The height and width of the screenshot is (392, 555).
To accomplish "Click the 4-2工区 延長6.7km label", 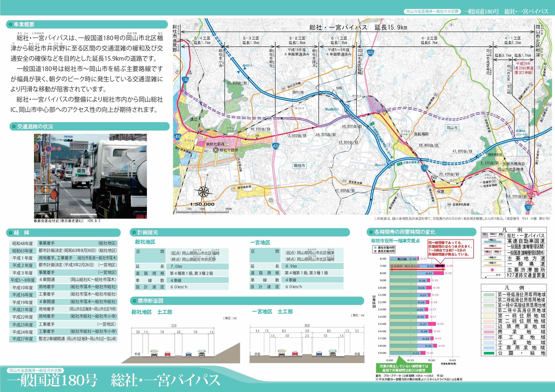I will (429, 40).
